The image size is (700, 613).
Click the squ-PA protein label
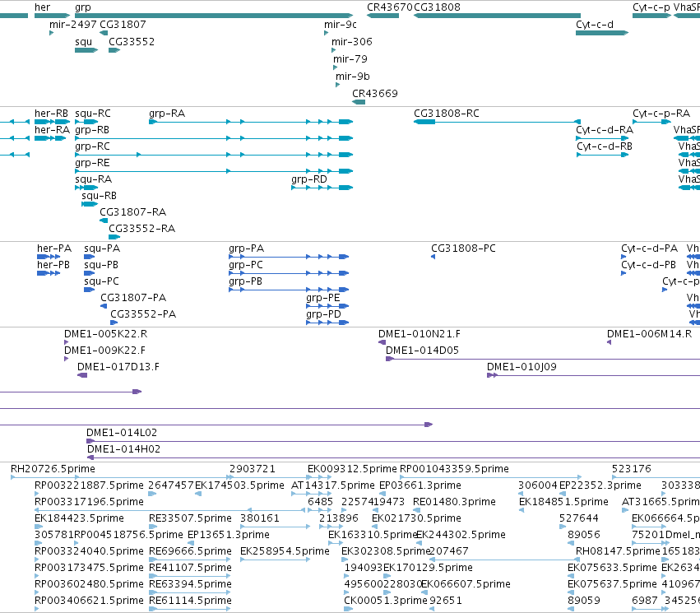tap(102, 248)
